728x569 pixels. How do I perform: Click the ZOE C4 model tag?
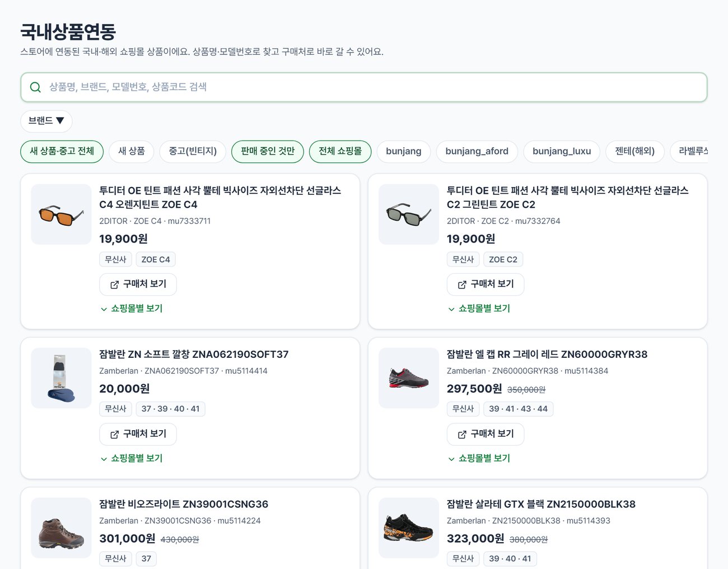click(156, 260)
